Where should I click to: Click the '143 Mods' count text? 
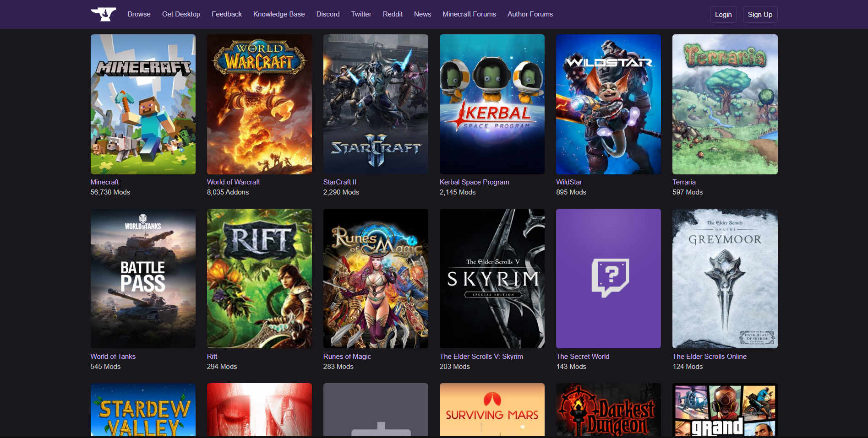tap(571, 367)
